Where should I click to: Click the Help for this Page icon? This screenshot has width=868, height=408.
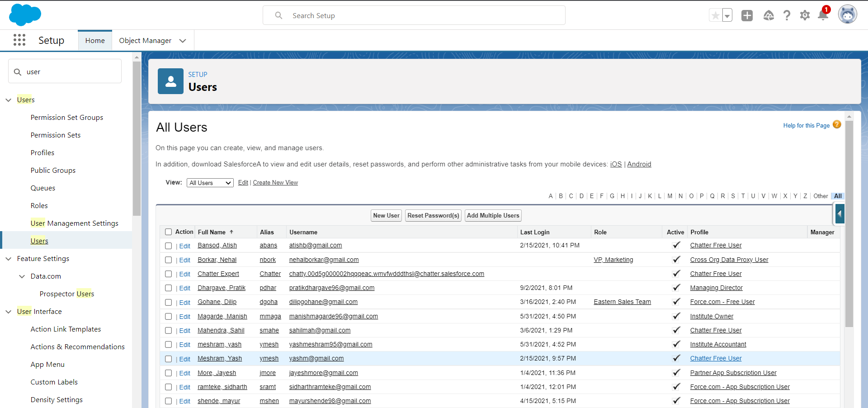837,125
